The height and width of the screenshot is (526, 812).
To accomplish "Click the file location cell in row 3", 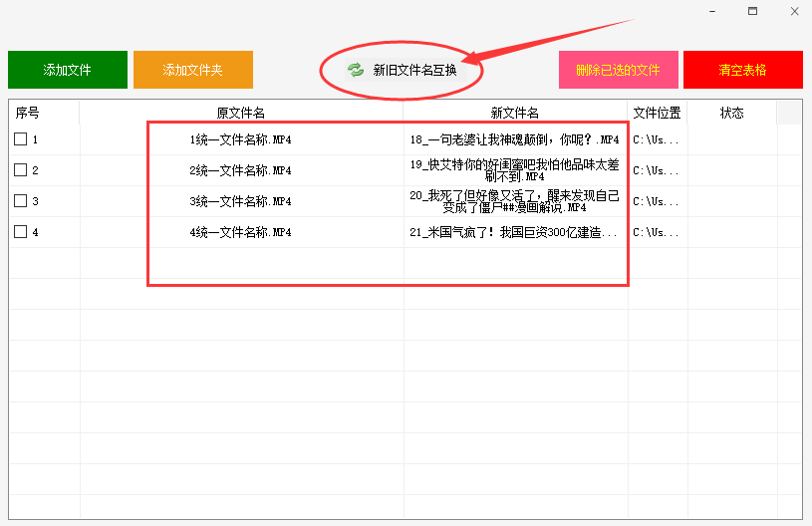I will point(657,201).
